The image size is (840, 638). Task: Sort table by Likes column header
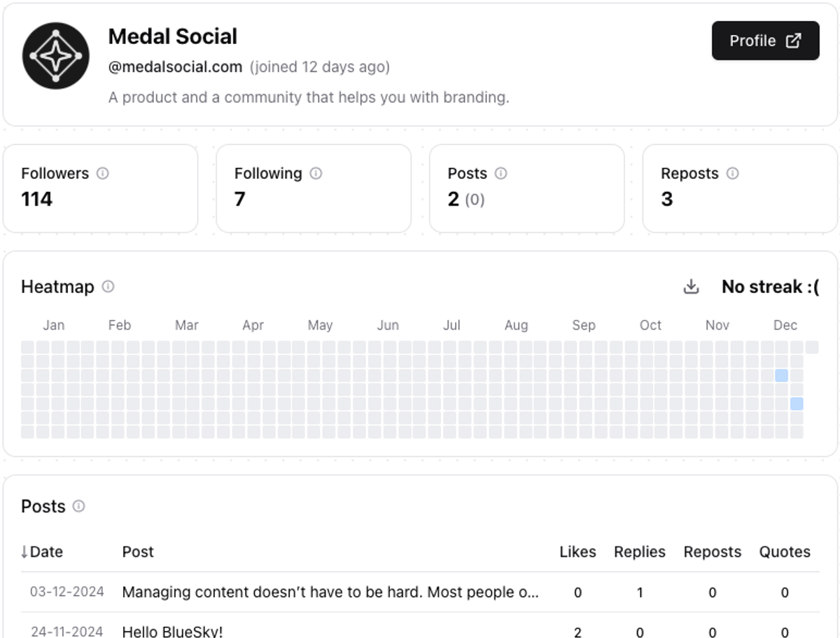click(577, 552)
